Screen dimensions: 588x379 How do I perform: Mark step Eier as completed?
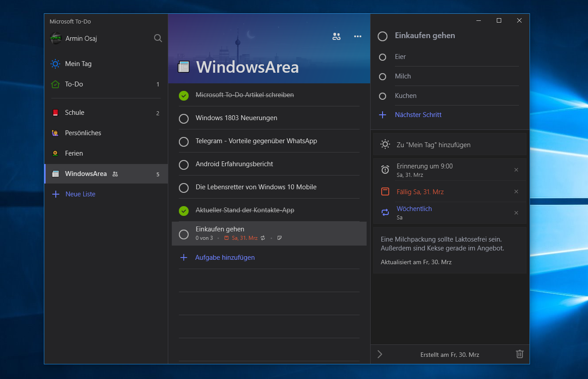(x=383, y=57)
